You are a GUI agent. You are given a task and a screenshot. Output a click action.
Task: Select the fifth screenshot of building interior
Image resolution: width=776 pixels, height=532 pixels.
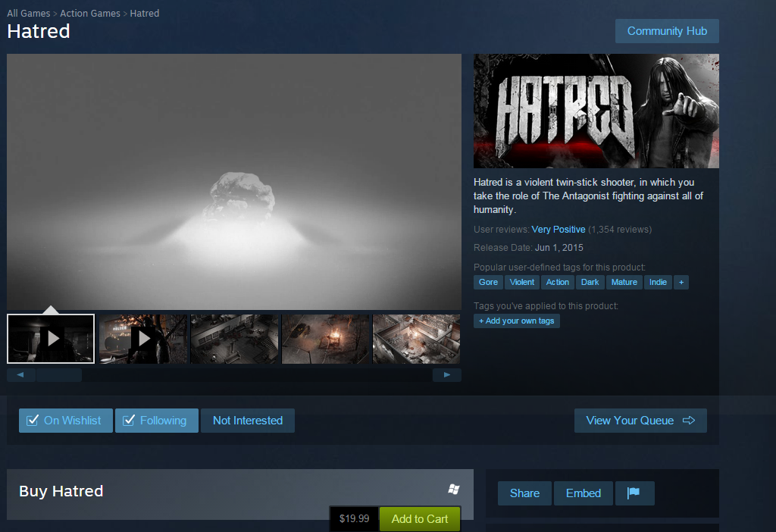(416, 339)
